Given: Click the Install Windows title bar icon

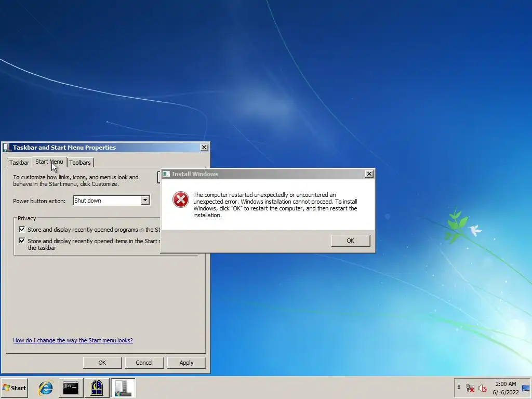Looking at the screenshot, I should coord(166,174).
